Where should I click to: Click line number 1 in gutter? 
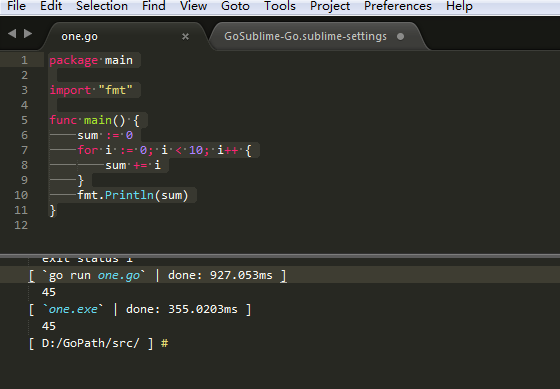tap(24, 60)
